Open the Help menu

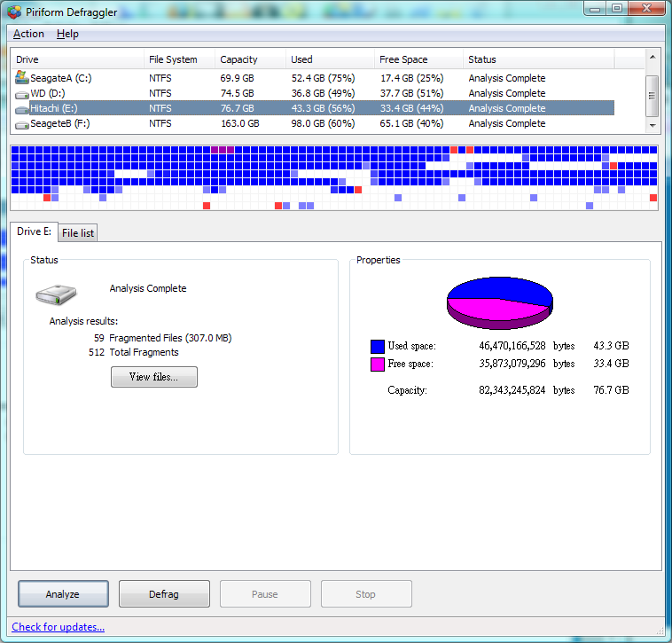(x=67, y=34)
